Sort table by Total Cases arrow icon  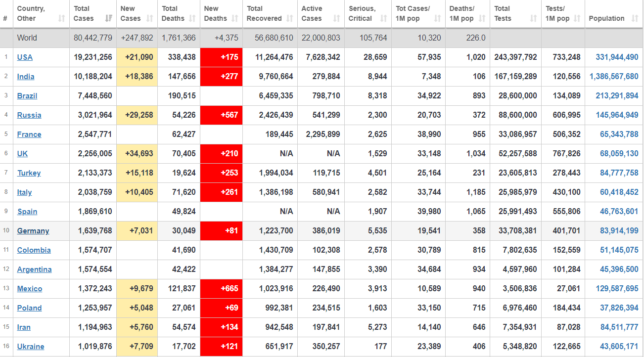tap(108, 19)
